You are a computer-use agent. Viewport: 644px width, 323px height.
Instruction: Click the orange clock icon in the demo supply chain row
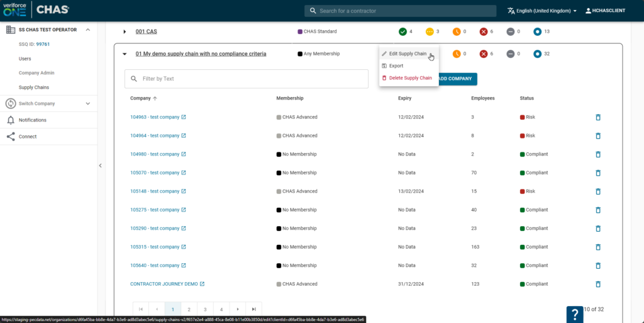(457, 54)
